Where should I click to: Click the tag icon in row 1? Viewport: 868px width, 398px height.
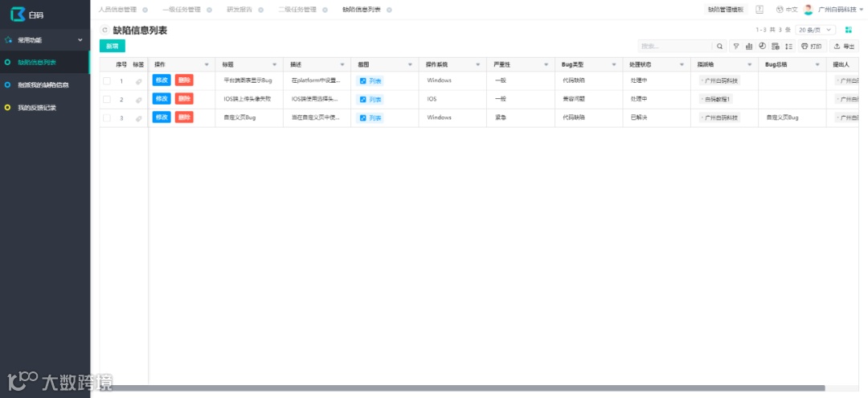[x=138, y=81]
